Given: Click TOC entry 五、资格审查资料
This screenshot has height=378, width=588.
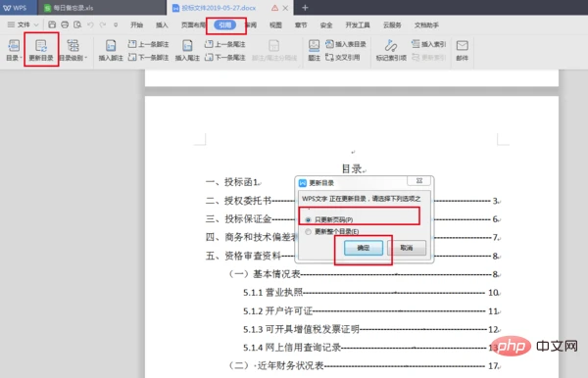Looking at the screenshot, I should [x=243, y=256].
